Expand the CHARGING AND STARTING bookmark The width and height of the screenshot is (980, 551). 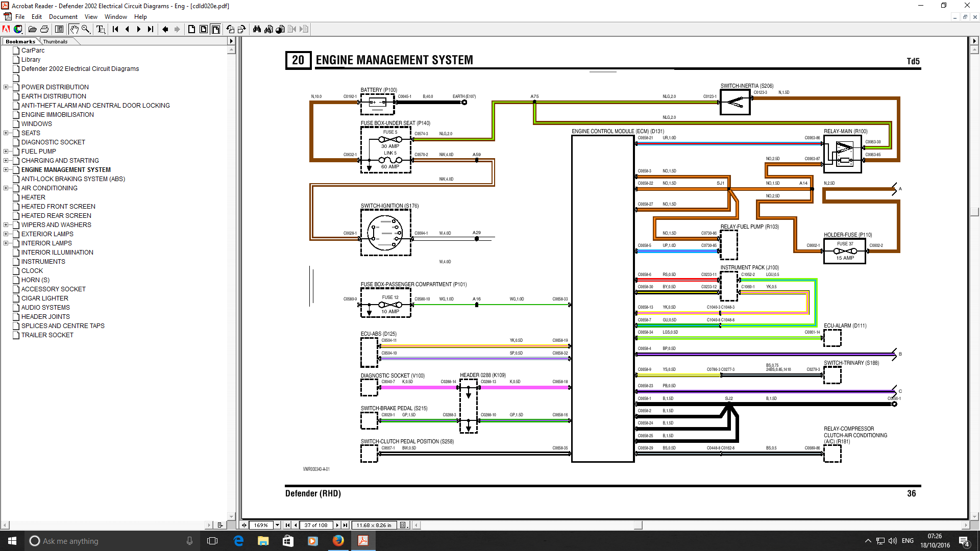(6, 161)
